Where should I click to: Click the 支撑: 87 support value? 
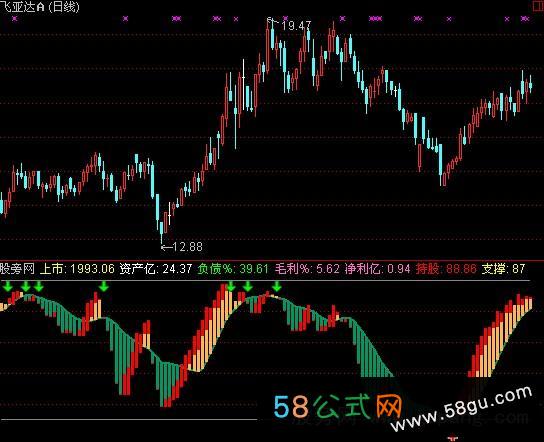click(503, 269)
